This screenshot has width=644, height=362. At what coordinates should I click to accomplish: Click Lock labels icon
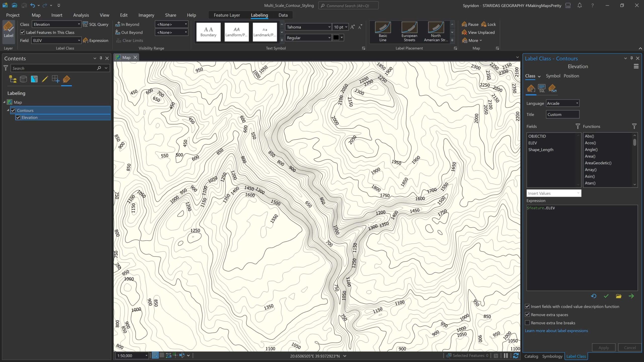[484, 24]
